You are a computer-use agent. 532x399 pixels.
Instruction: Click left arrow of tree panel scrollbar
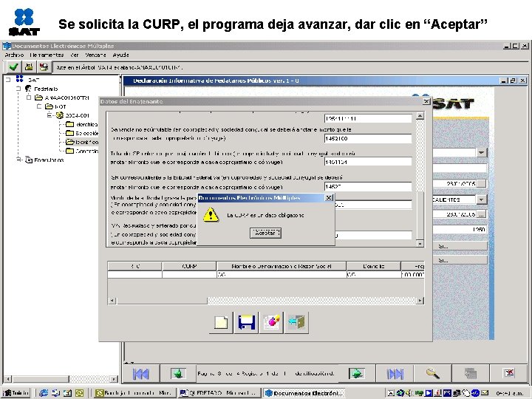click(8, 378)
